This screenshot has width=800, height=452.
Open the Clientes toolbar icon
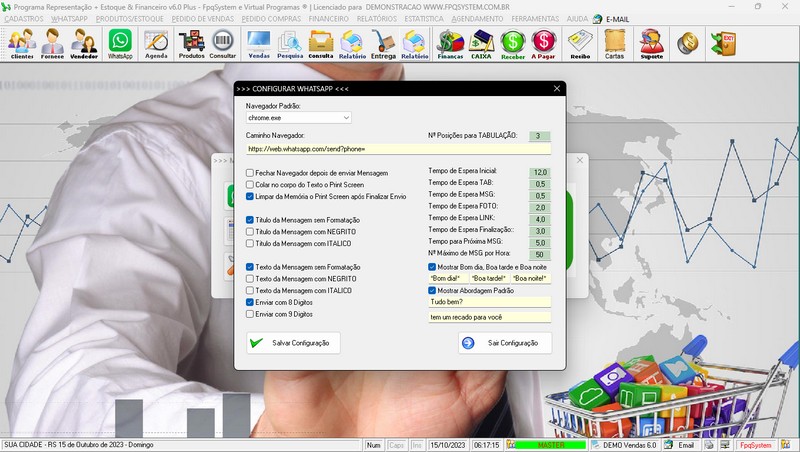click(x=22, y=44)
